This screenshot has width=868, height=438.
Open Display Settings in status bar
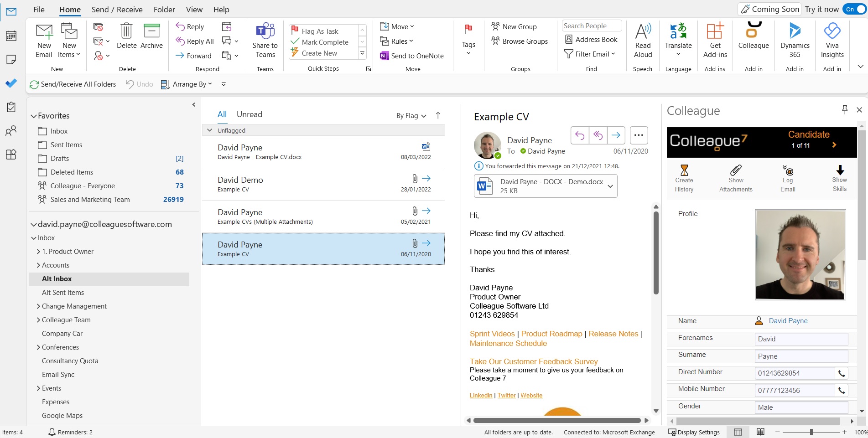pyautogui.click(x=694, y=432)
